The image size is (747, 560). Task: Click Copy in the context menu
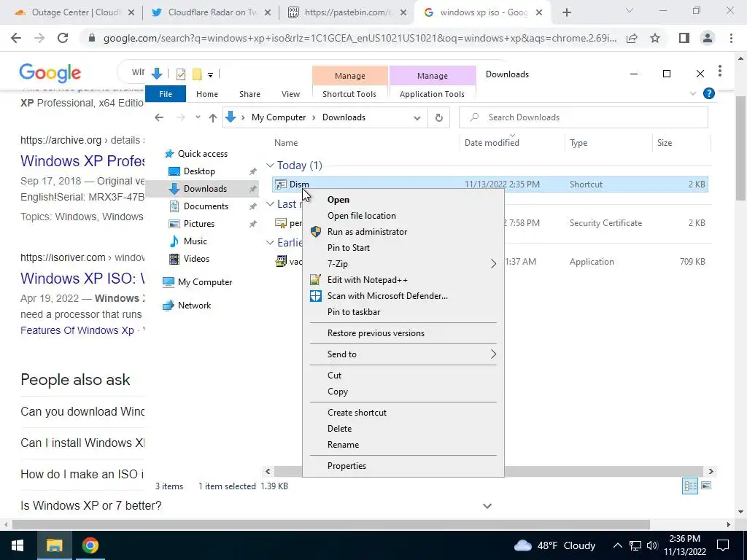pos(403,392)
